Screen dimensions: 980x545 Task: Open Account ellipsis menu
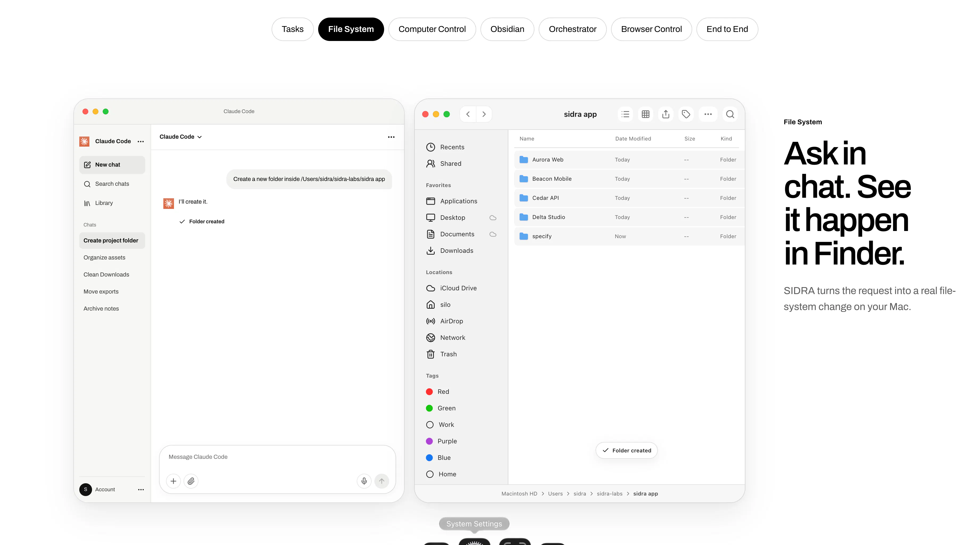click(141, 490)
